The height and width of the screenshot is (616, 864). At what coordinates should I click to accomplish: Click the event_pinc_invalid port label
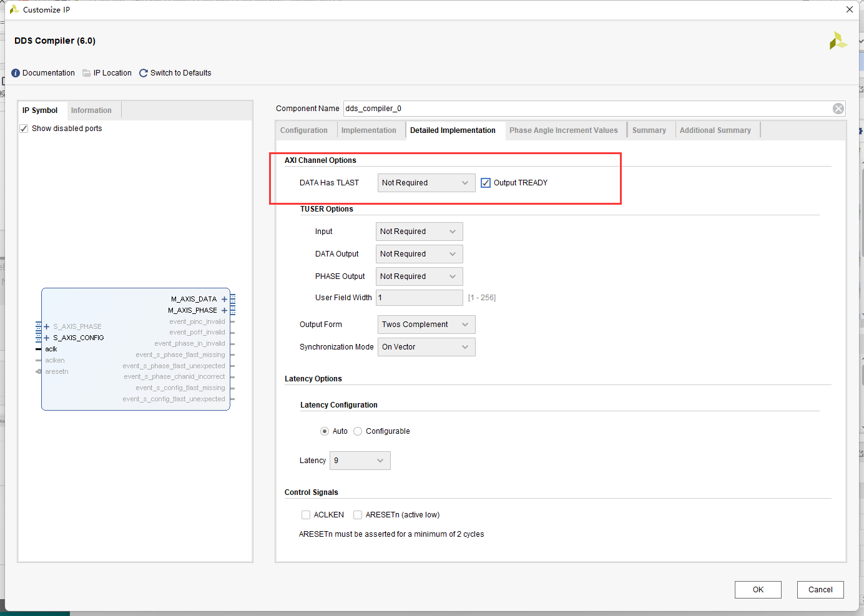197,321
